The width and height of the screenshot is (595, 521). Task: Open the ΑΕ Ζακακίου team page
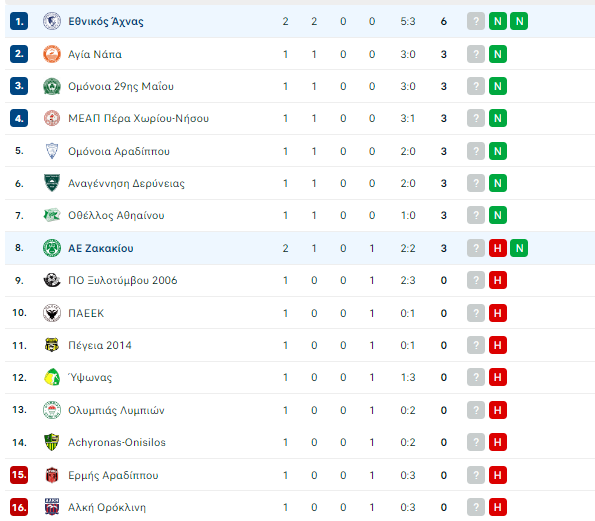[x=101, y=248]
